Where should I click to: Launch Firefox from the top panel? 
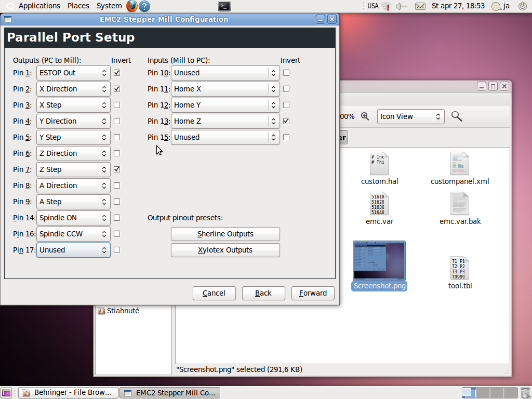tap(132, 6)
